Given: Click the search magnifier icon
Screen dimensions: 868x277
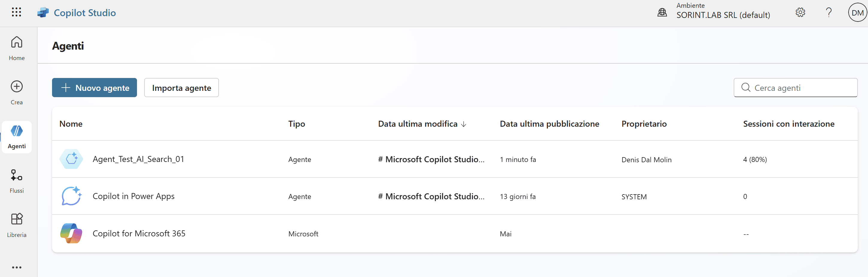Looking at the screenshot, I should pyautogui.click(x=746, y=88).
